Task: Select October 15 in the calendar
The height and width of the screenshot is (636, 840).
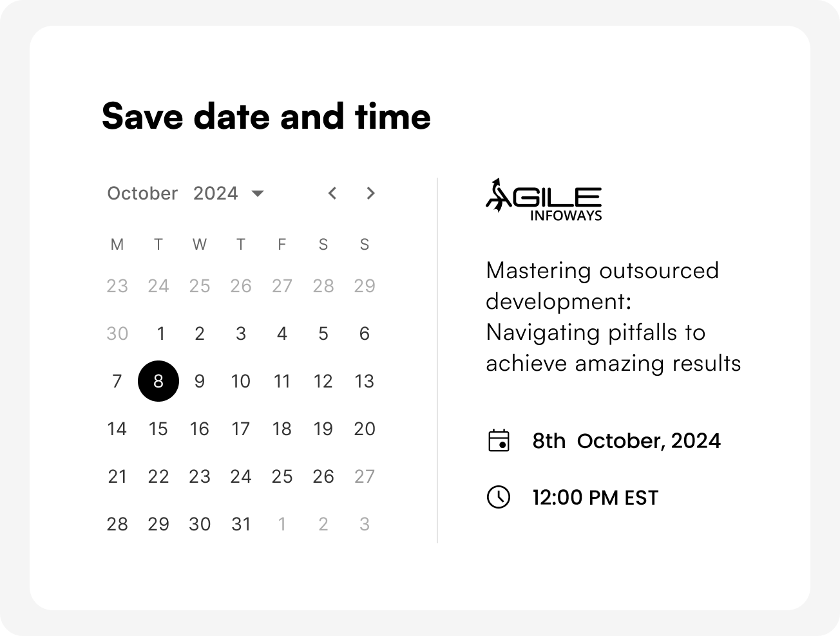Action: click(x=158, y=429)
